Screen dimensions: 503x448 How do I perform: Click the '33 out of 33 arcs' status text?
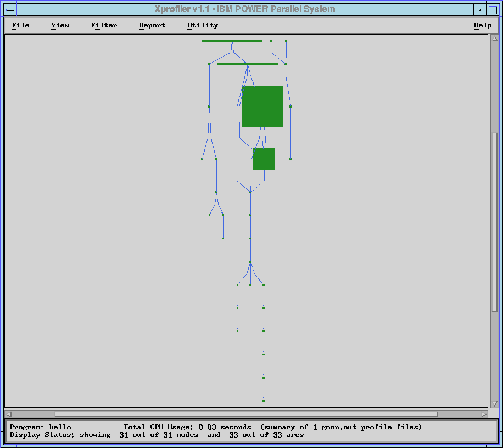(x=266, y=435)
